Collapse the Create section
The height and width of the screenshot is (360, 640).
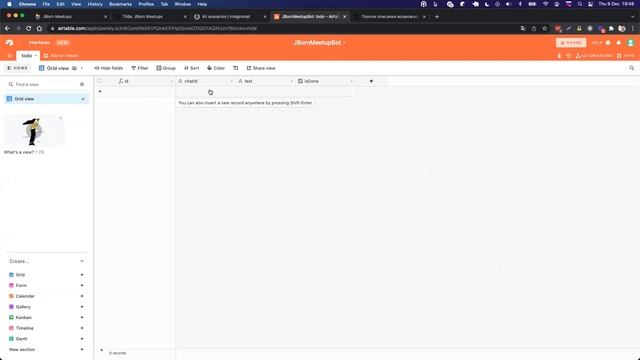tap(82, 261)
